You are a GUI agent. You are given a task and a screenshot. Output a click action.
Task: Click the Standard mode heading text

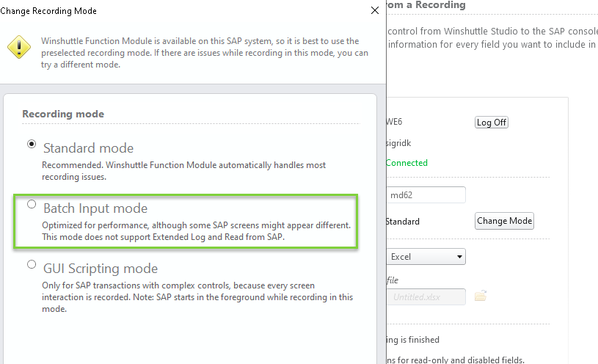89,148
